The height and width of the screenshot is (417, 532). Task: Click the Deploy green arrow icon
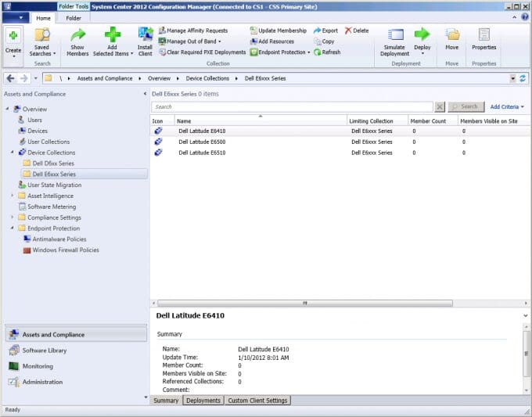click(422, 34)
